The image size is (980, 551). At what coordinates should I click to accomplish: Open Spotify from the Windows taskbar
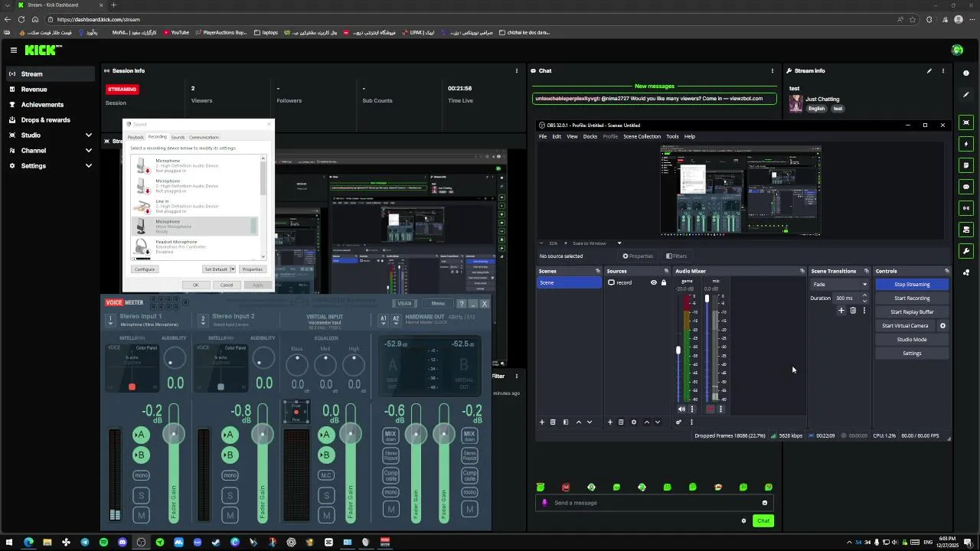(x=103, y=543)
